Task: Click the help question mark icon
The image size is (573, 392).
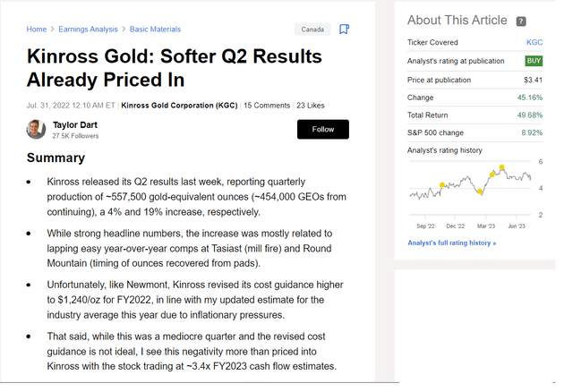Action: tap(521, 21)
